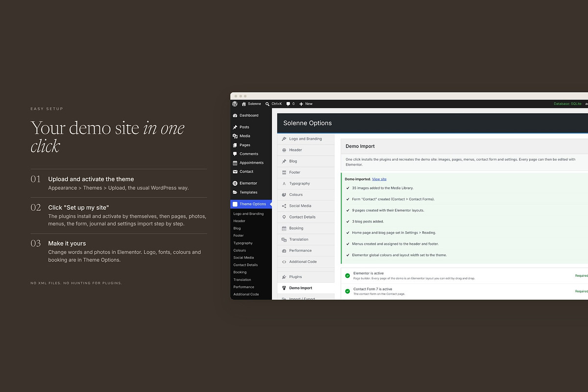Click the Social Media share icon
This screenshot has width=588, height=392.
tap(284, 206)
